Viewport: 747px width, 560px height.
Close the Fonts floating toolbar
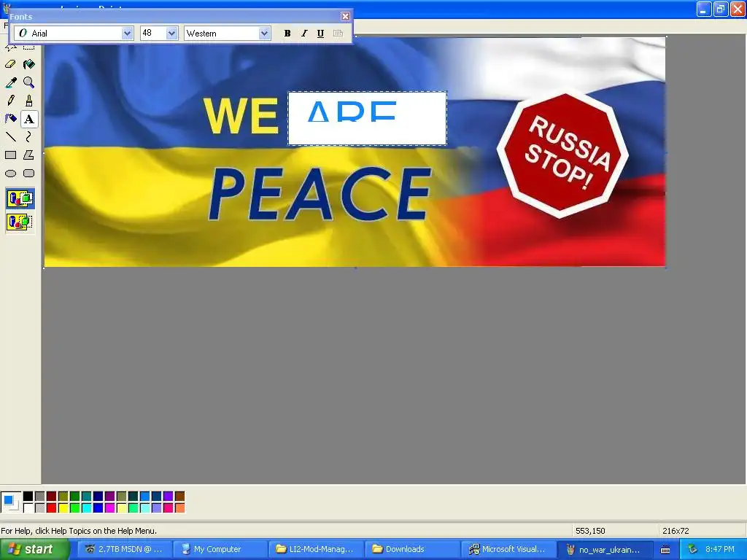[345, 17]
